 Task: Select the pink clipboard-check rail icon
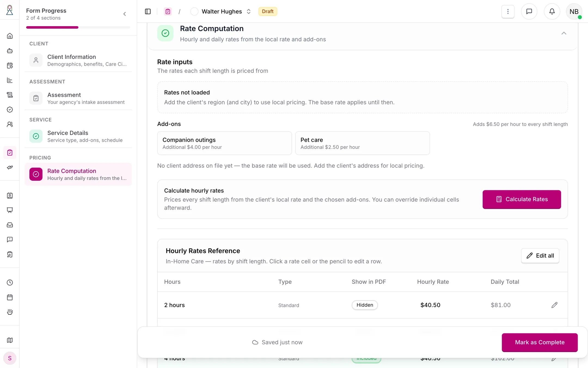click(x=10, y=153)
